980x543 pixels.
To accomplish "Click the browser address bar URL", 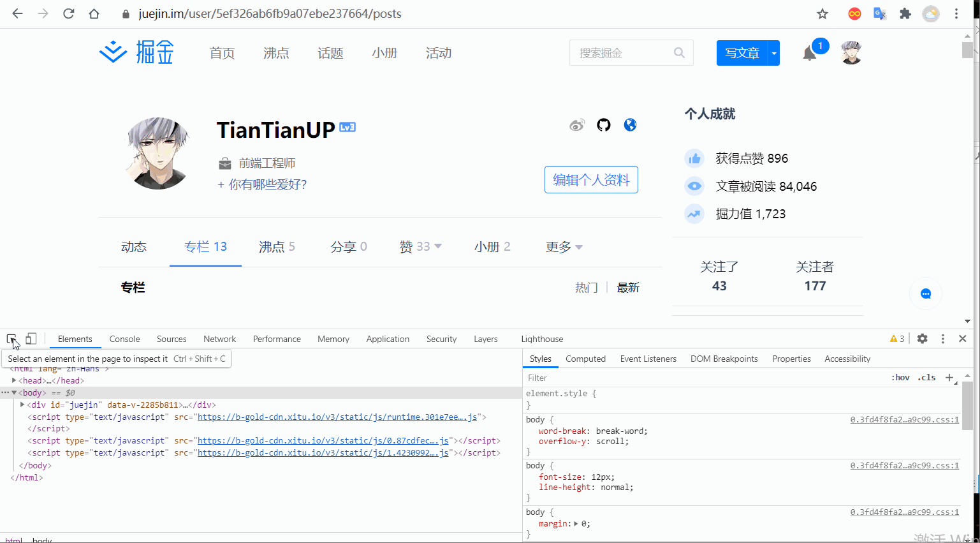I will (270, 13).
